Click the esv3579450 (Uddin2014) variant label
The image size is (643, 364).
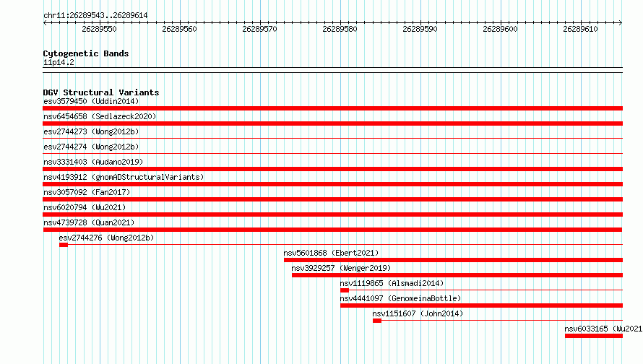point(91,101)
